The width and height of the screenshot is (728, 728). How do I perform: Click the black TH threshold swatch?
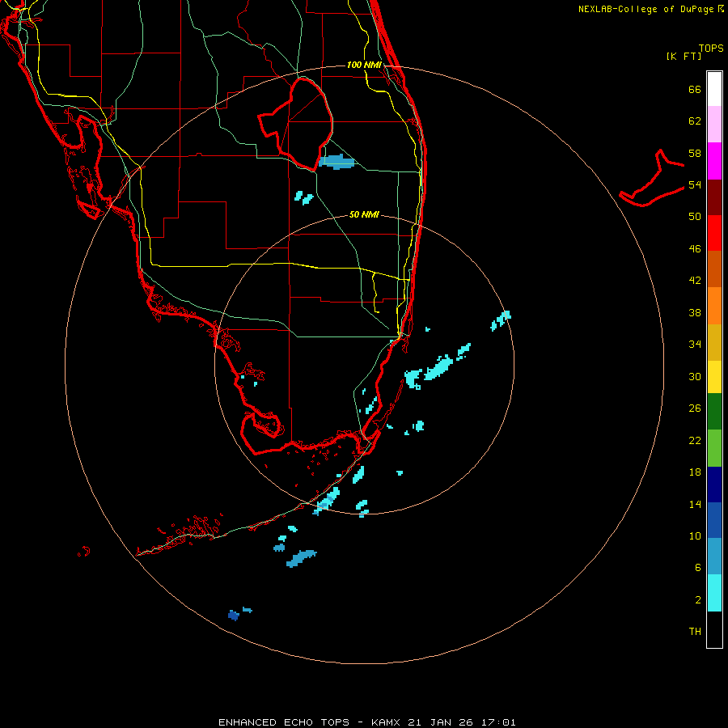714,629
